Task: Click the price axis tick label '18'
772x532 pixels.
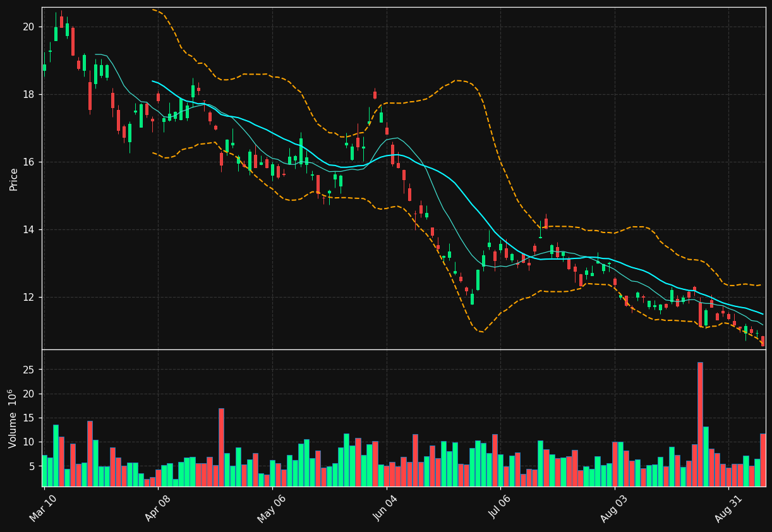Action: (x=28, y=95)
